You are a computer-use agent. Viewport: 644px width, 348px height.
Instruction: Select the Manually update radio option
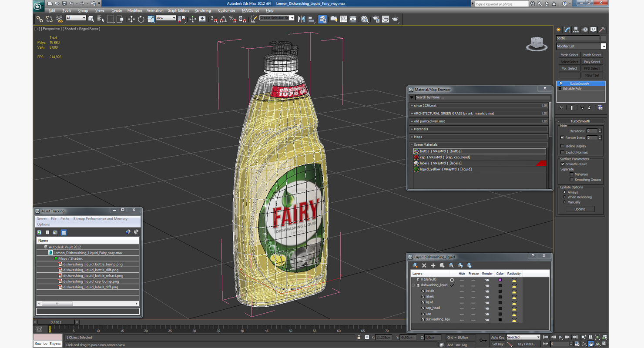point(565,202)
